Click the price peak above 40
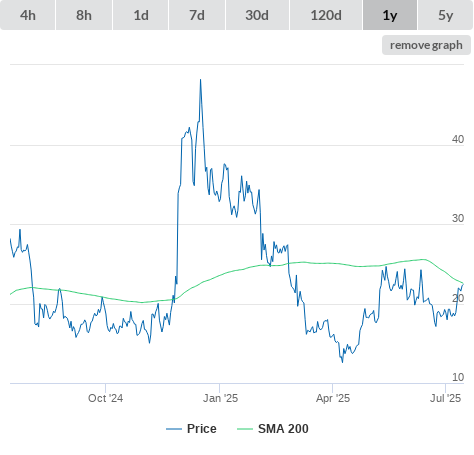Screen dimensions: 474x455 coord(200,80)
